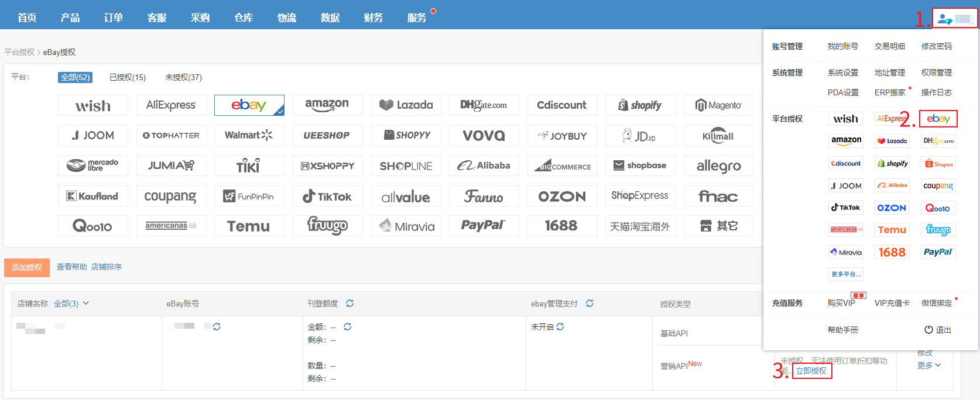Select the JUMIA platform logo
The width and height of the screenshot is (980, 400).
171,165
